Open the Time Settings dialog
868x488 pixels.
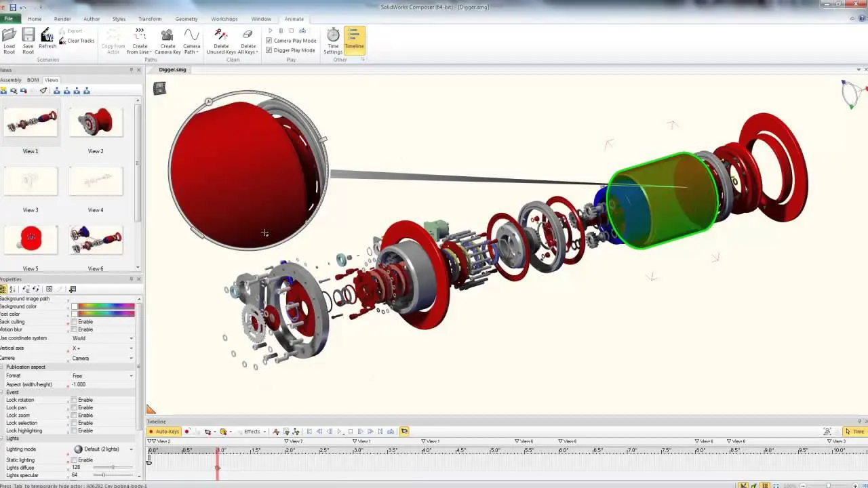[x=333, y=41]
